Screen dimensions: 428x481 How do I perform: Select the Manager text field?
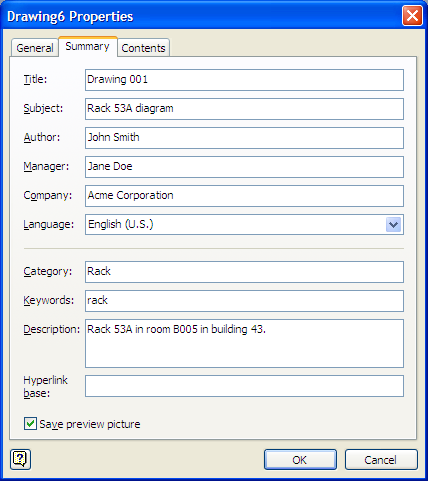[244, 167]
